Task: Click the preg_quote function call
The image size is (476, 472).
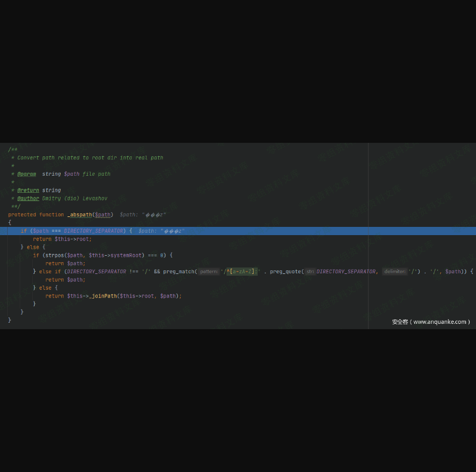Action: coord(285,272)
